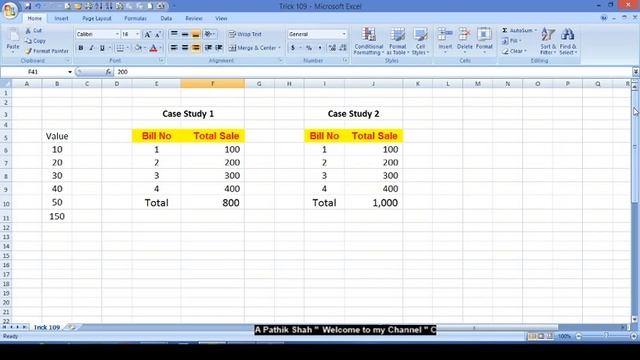Apply Percent Style format
This screenshot has height=360, width=640.
point(309,48)
